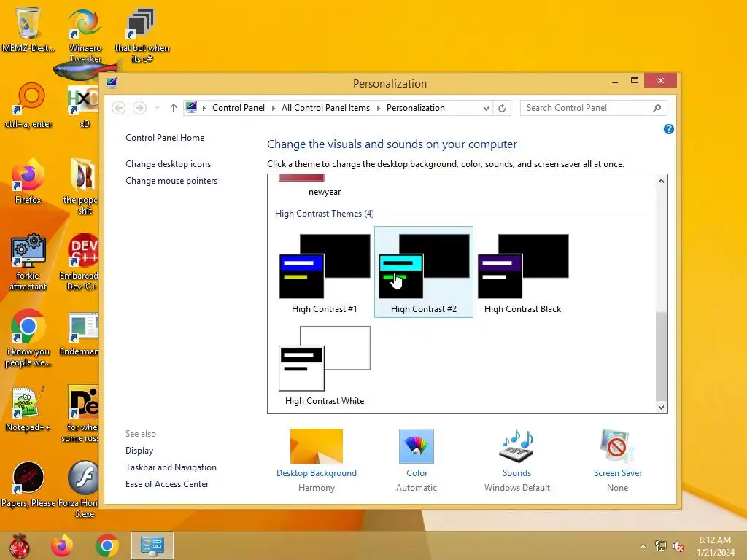Click the theme list scroll up arrow

coord(661,181)
